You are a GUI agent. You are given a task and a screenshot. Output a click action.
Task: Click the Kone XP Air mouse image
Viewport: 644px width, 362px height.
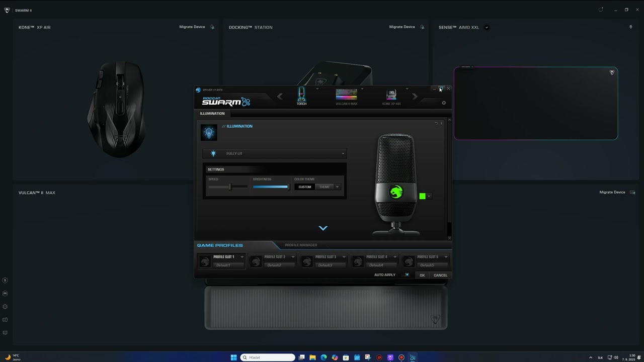pos(118,109)
